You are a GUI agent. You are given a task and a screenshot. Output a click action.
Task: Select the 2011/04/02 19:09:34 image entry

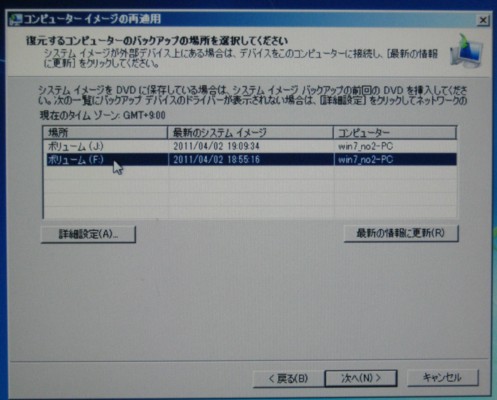click(216, 146)
